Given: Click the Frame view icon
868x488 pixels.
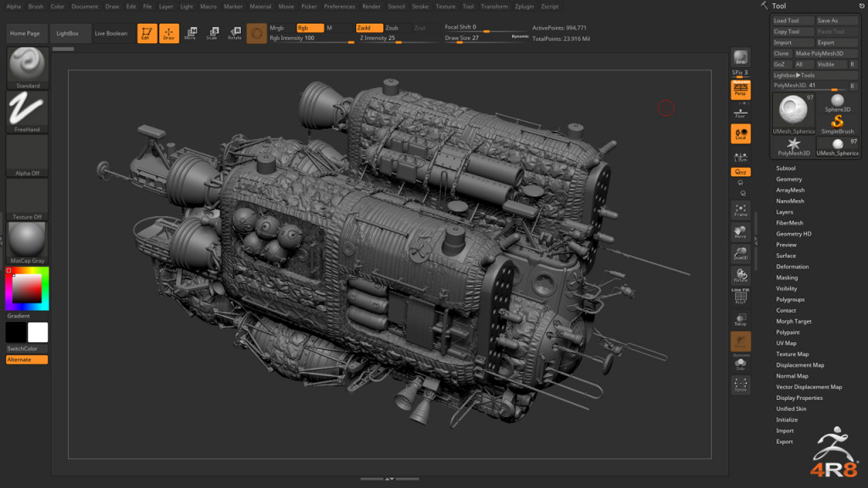Looking at the screenshot, I should click(x=740, y=210).
